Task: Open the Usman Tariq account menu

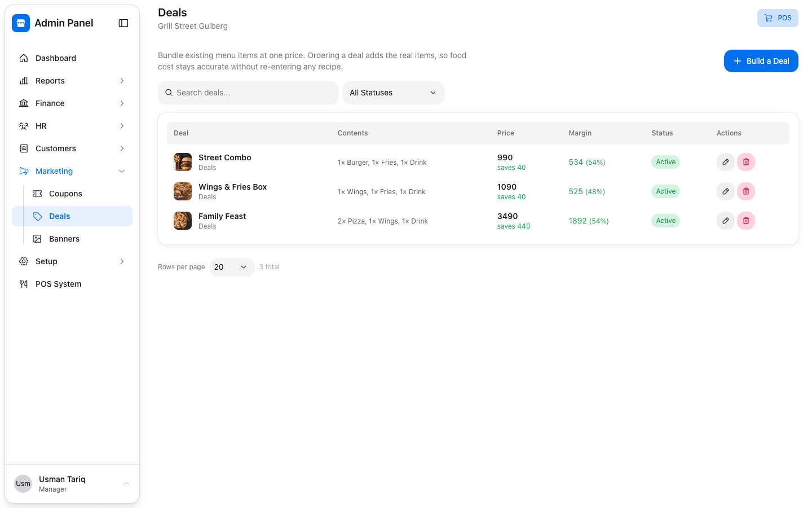Action: click(72, 484)
